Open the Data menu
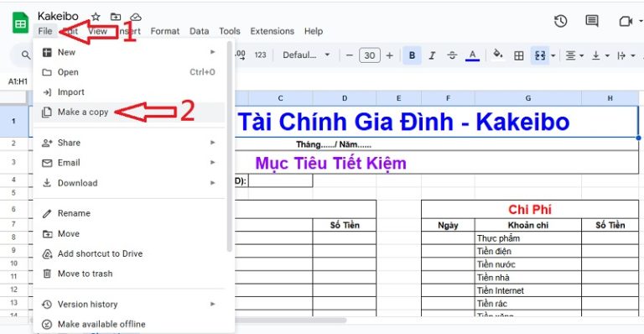644x334 pixels. pos(200,31)
